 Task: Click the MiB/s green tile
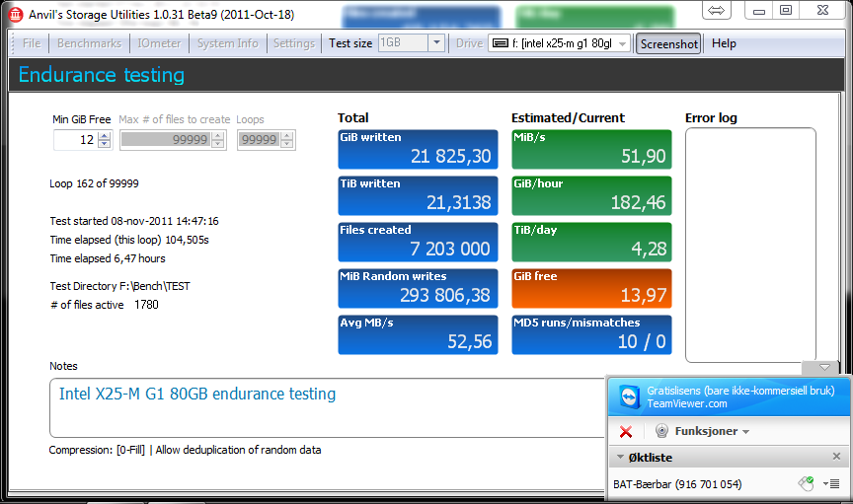tap(591, 149)
